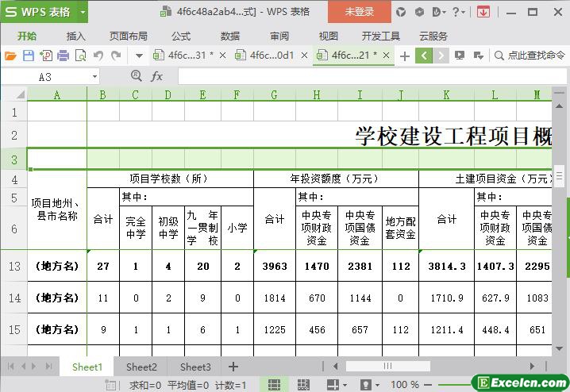Open the Name Box dropdown arrow
This screenshot has height=392, width=570.
(x=95, y=77)
